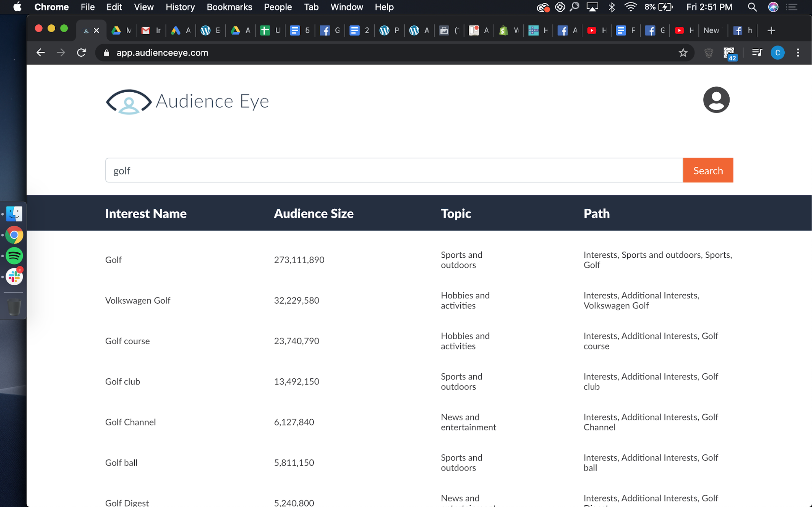
Task: Click the Golf Channel audience size link
Action: point(294,422)
